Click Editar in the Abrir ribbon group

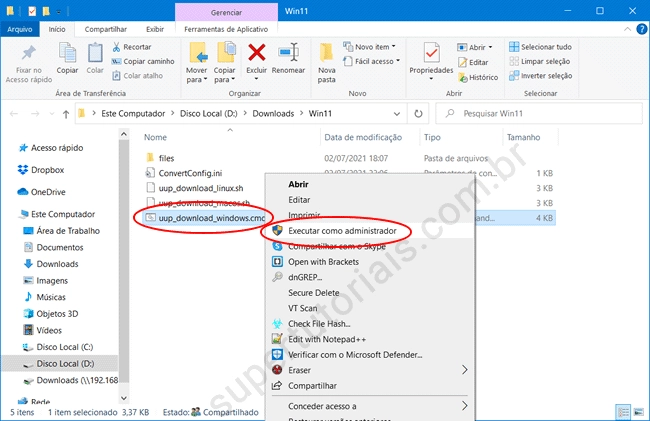click(x=473, y=62)
